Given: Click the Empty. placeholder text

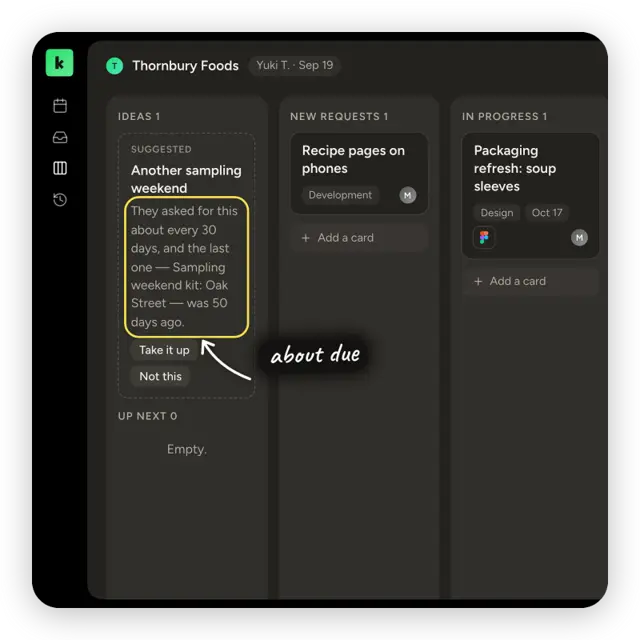Looking at the screenshot, I should click(187, 449).
